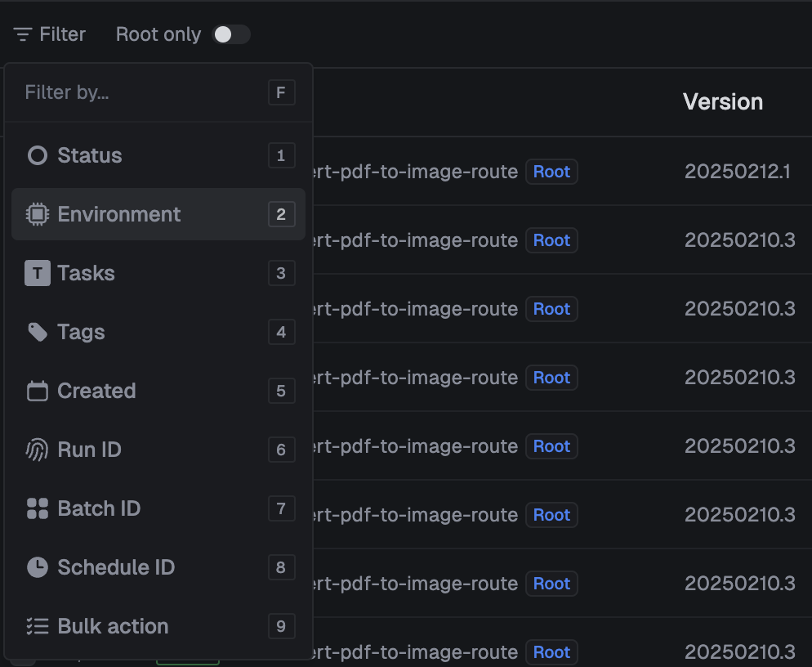Click the Batch ID grid icon

[38, 508]
